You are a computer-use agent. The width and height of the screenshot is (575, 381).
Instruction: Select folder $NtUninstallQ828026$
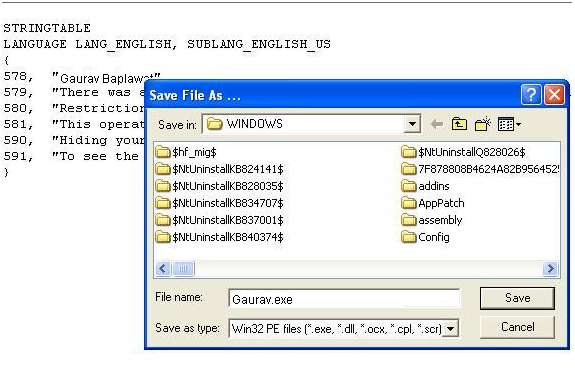(x=463, y=152)
